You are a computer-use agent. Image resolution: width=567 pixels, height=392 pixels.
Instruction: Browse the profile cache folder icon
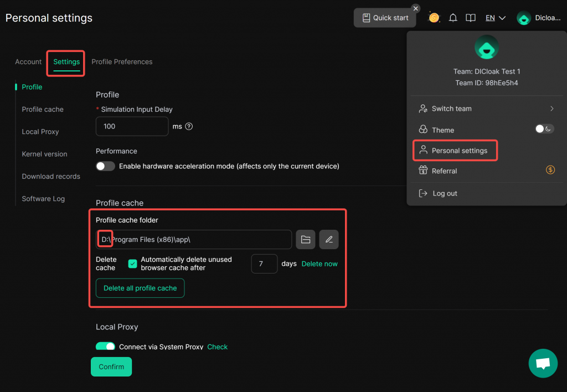click(x=306, y=239)
